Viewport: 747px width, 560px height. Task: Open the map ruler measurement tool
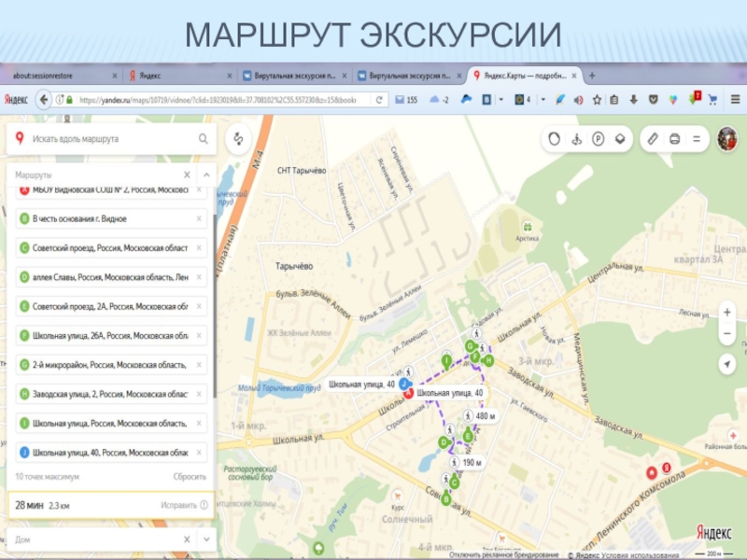[x=653, y=138]
